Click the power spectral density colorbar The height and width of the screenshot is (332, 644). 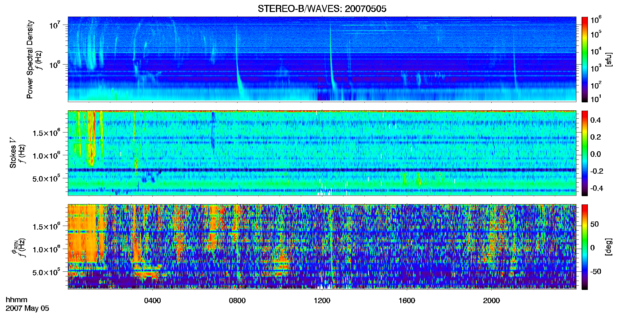point(584,59)
